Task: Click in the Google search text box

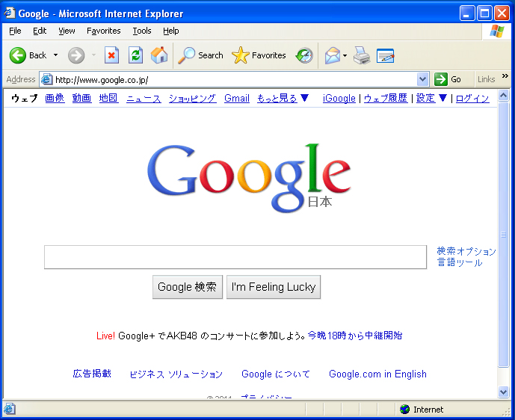Action: click(235, 257)
